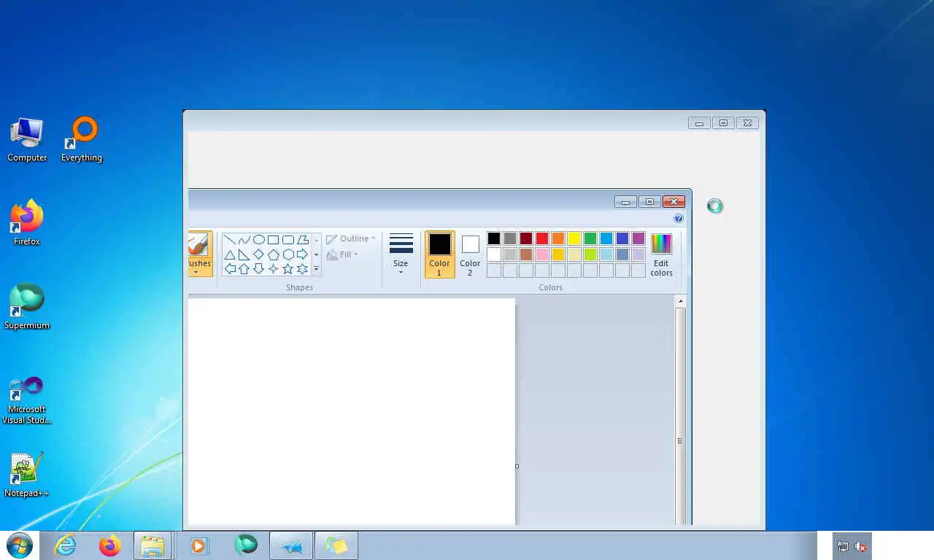Select the Rectangle shape
This screenshot has height=560, width=934.
(x=273, y=240)
